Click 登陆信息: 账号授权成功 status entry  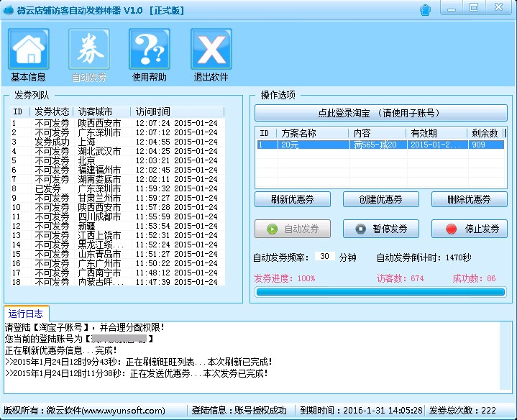tap(239, 411)
